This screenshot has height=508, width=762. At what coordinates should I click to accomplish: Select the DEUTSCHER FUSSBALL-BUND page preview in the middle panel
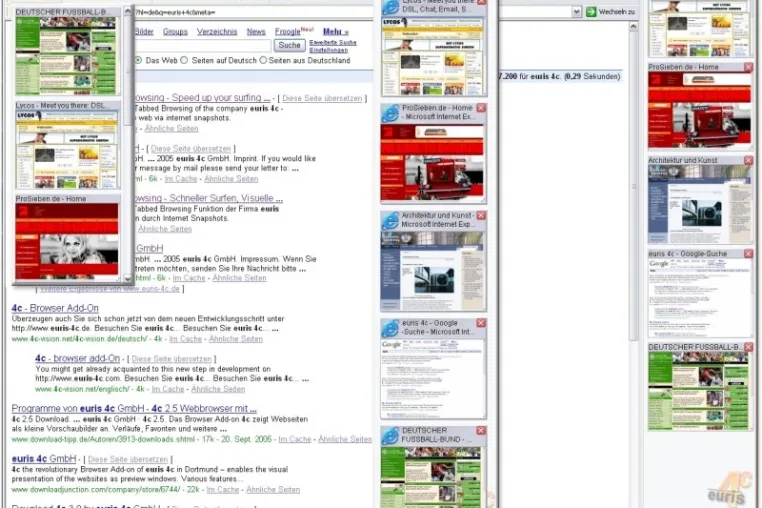tap(433, 477)
